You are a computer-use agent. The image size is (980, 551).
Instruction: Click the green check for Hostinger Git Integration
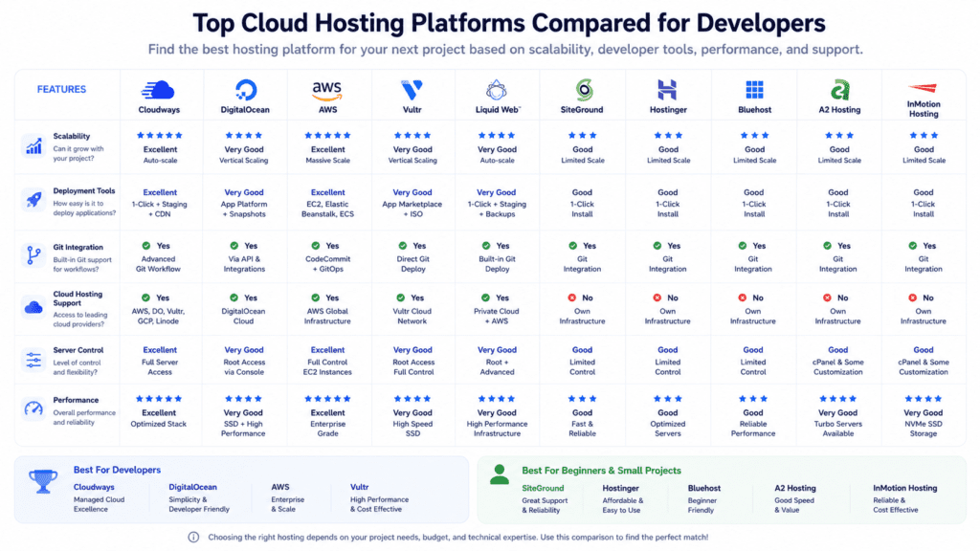click(x=657, y=246)
